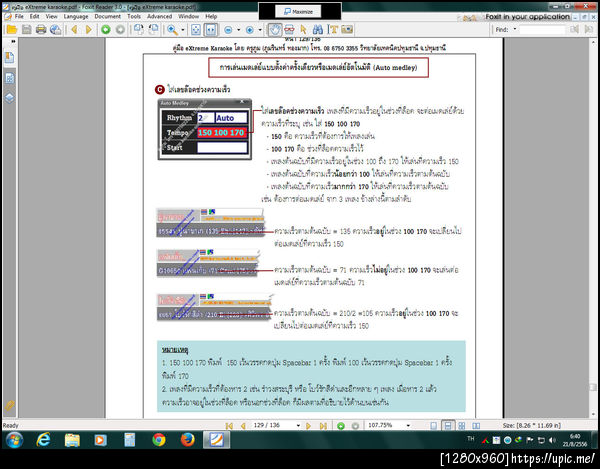The height and width of the screenshot is (469, 600).
Task: Go to next page with toolbar right arrow
Action: [x=89, y=29]
